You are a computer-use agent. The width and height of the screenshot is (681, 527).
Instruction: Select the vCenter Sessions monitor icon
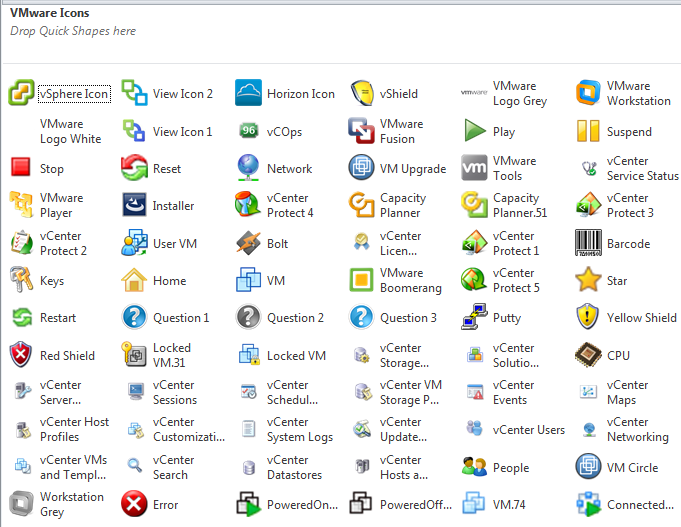click(136, 391)
